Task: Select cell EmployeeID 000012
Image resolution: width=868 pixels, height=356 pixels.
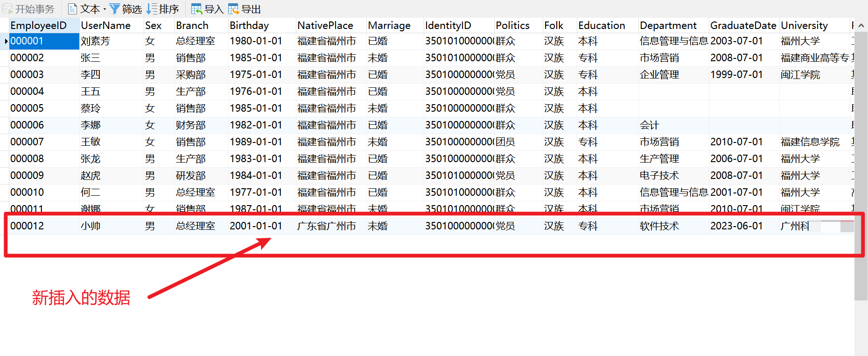Action: 44,226
